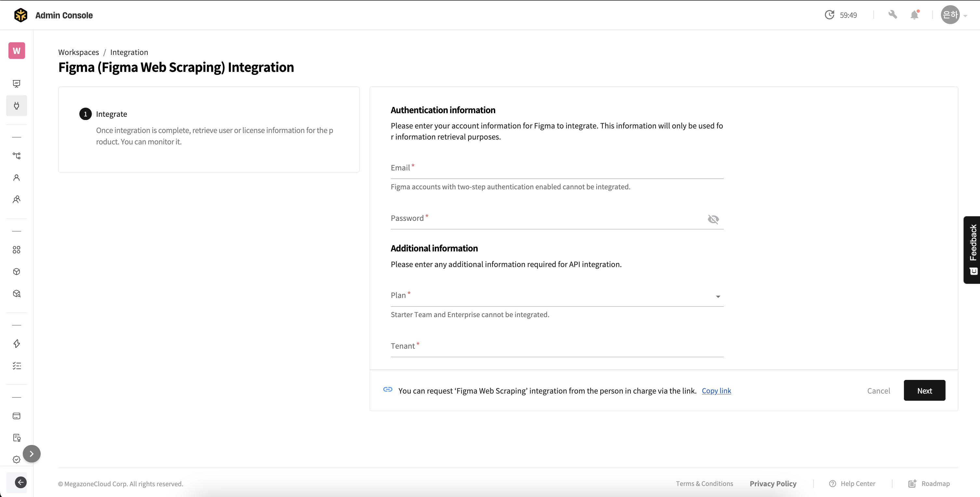Viewport: 980px width, 497px height.
Task: Click the integration plug icon in sidebar
Action: (x=16, y=105)
